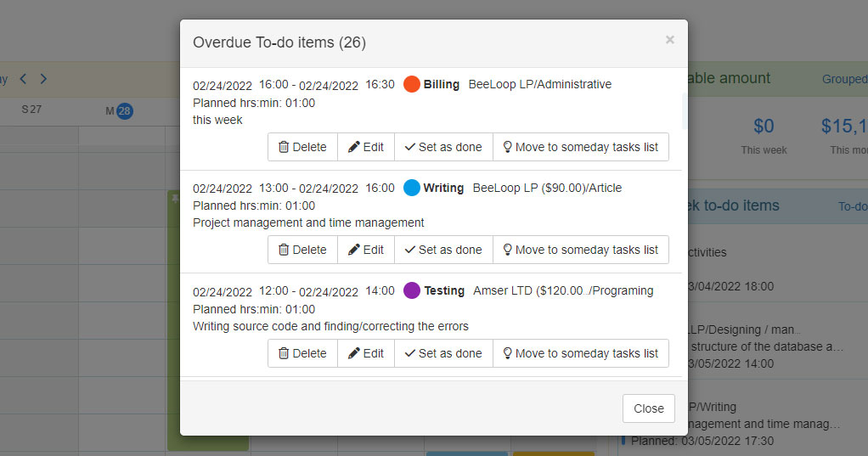
Task: Click checkmark icon on the Writing task
Action: [409, 250]
